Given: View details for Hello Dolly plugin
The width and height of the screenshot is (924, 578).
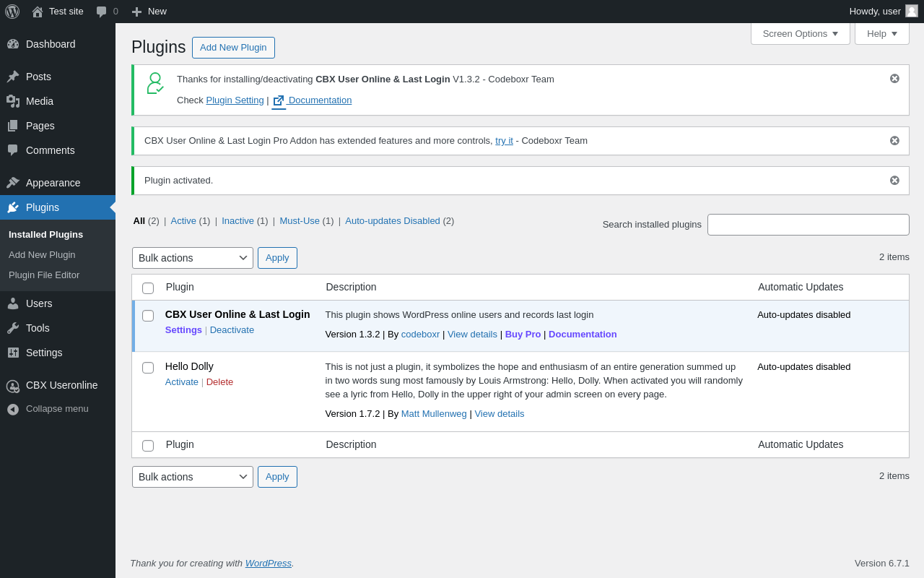Looking at the screenshot, I should (500, 414).
